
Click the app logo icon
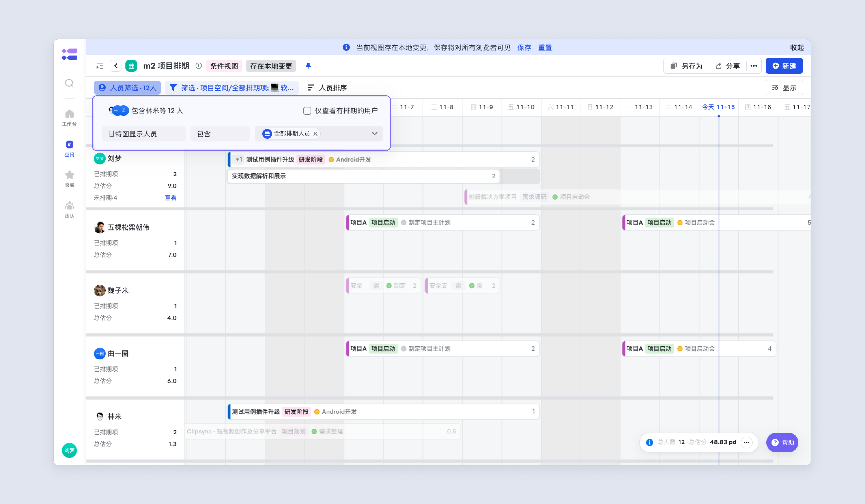(69, 54)
